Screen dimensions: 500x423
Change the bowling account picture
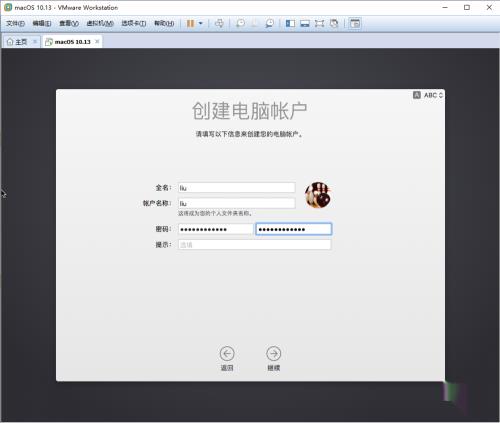[x=318, y=195]
